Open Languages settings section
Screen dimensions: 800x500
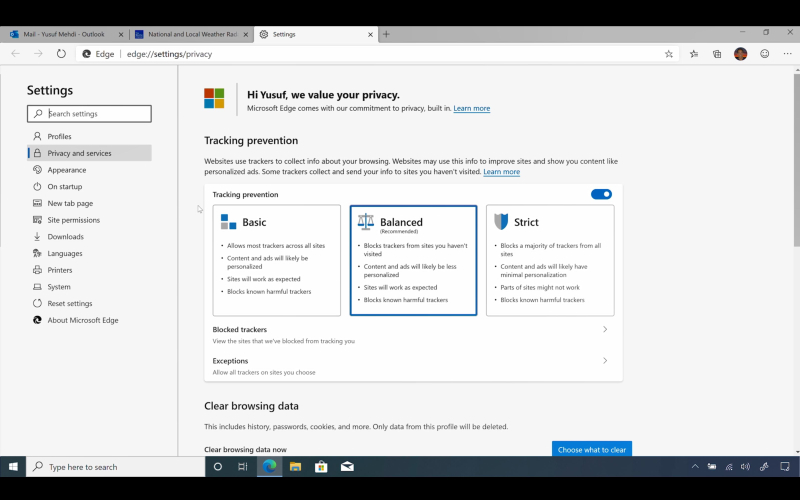coord(89,253)
